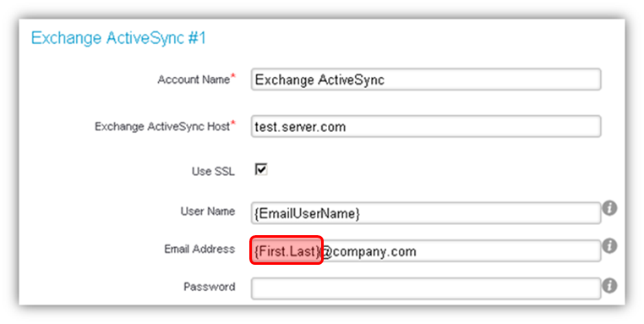Click the Exchange ActiveSync #1 heading

[118, 38]
